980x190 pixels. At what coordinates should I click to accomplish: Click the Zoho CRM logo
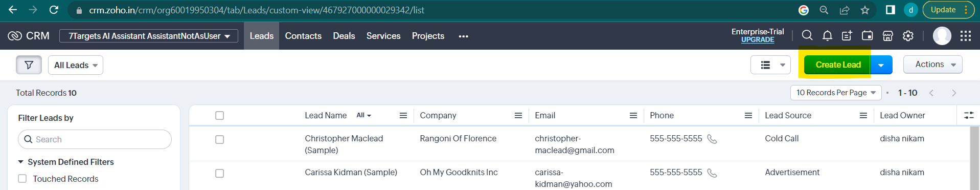pos(29,36)
